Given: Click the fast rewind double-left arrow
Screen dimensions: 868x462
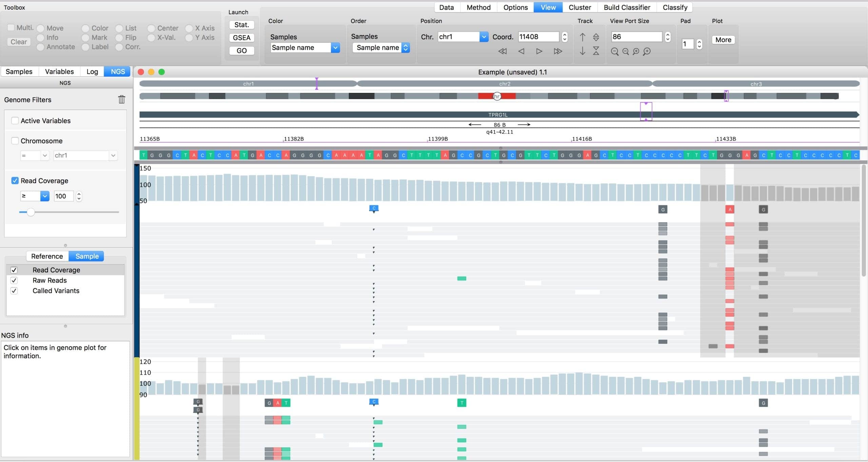Looking at the screenshot, I should (x=502, y=51).
